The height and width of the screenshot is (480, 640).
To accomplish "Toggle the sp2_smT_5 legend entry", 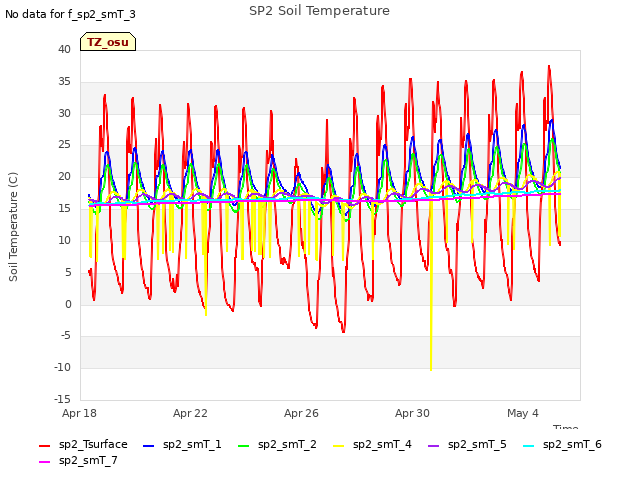I will (x=467, y=444).
